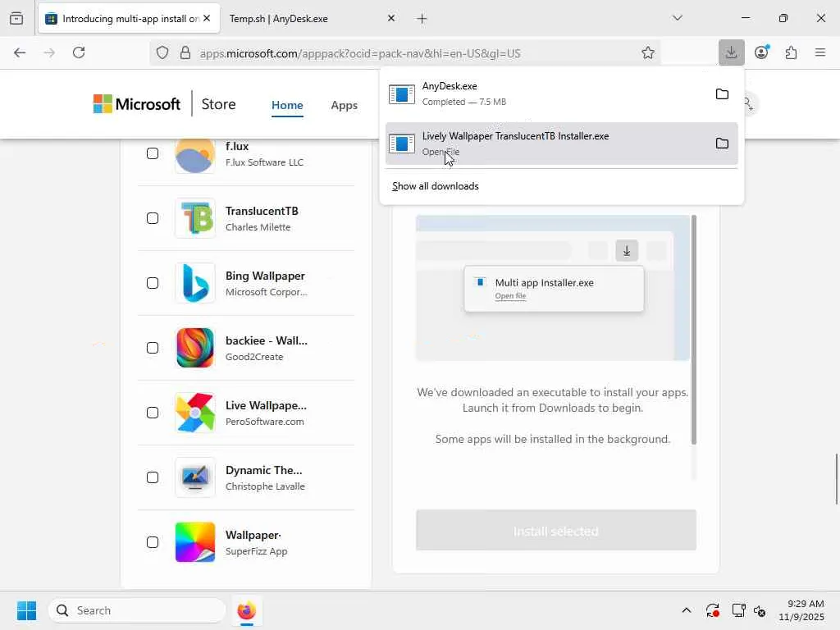Open the Apps nav tab

click(x=344, y=105)
